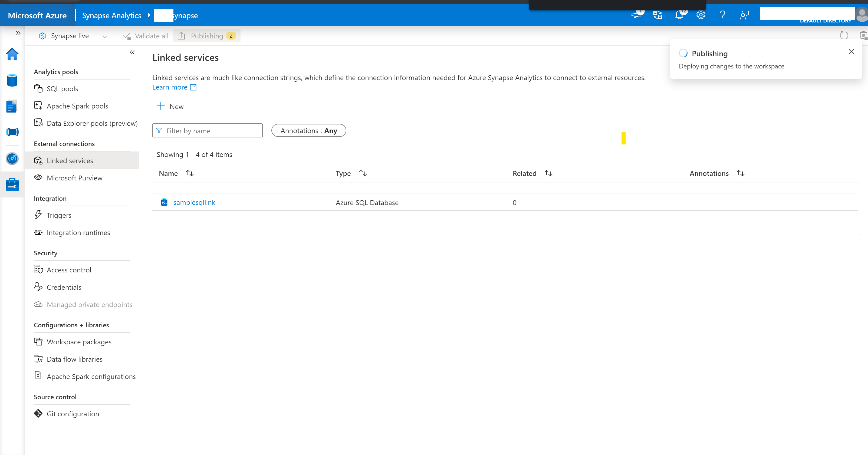Open the Annotations Any filter dropdown

308,130
